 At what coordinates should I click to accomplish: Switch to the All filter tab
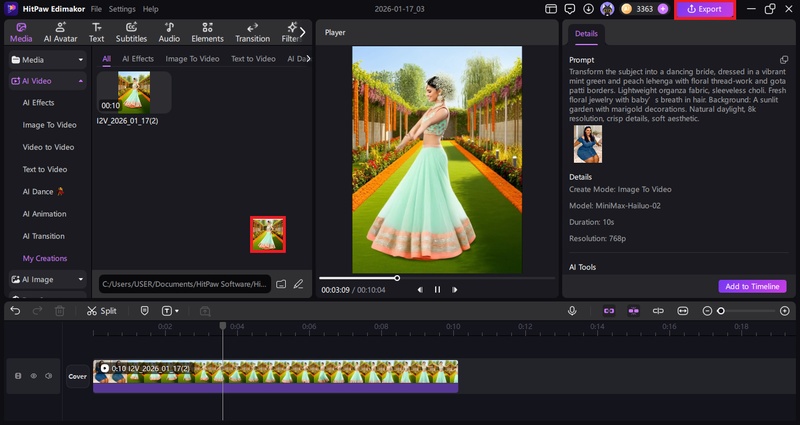tap(106, 59)
